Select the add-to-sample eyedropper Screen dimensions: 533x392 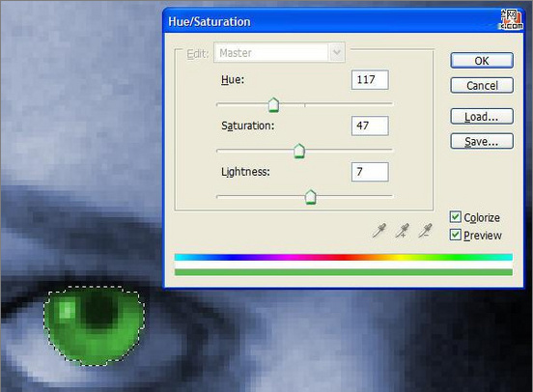tap(402, 230)
